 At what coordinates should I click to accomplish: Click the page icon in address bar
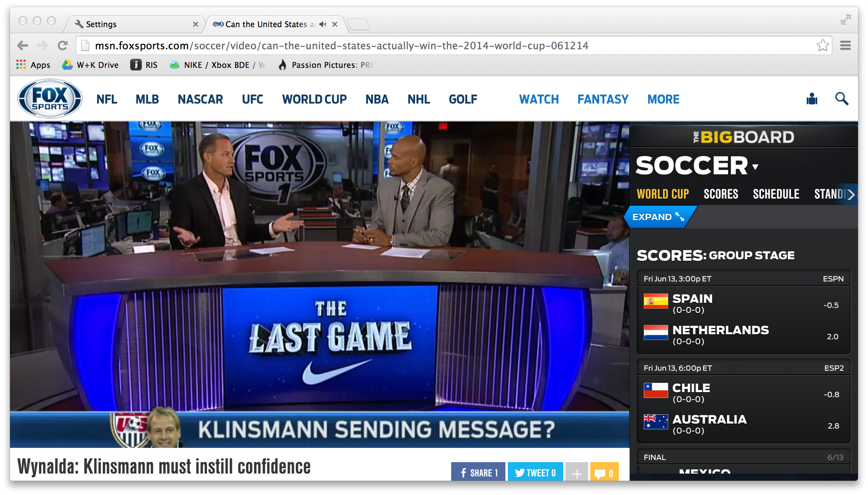click(85, 45)
